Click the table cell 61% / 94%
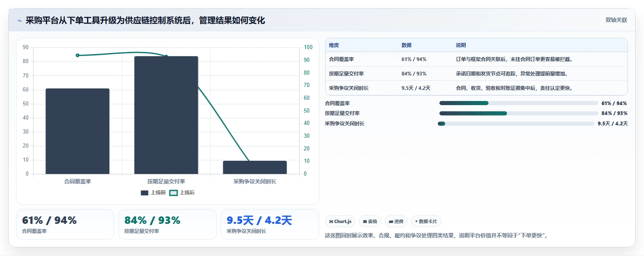Viewport: 644px width, 256px height. click(x=414, y=59)
